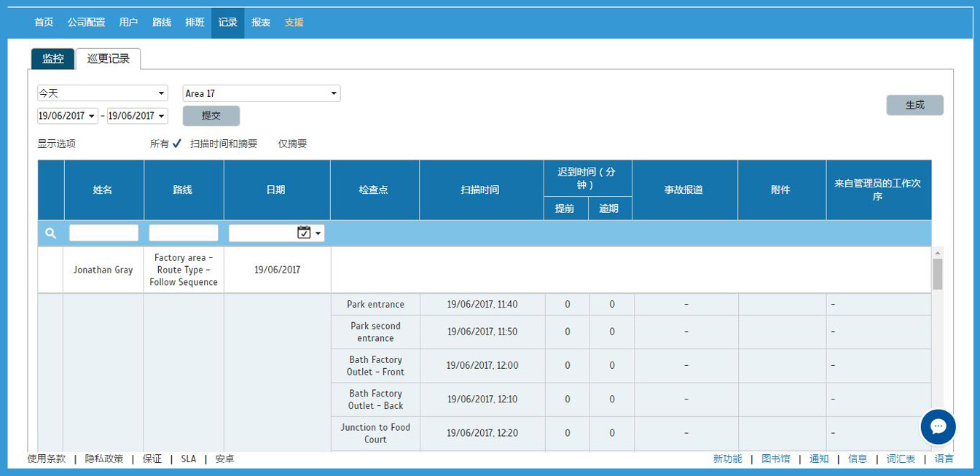This screenshot has width=980, height=476.
Task: Open the calendar icon in date filter
Action: (304, 233)
